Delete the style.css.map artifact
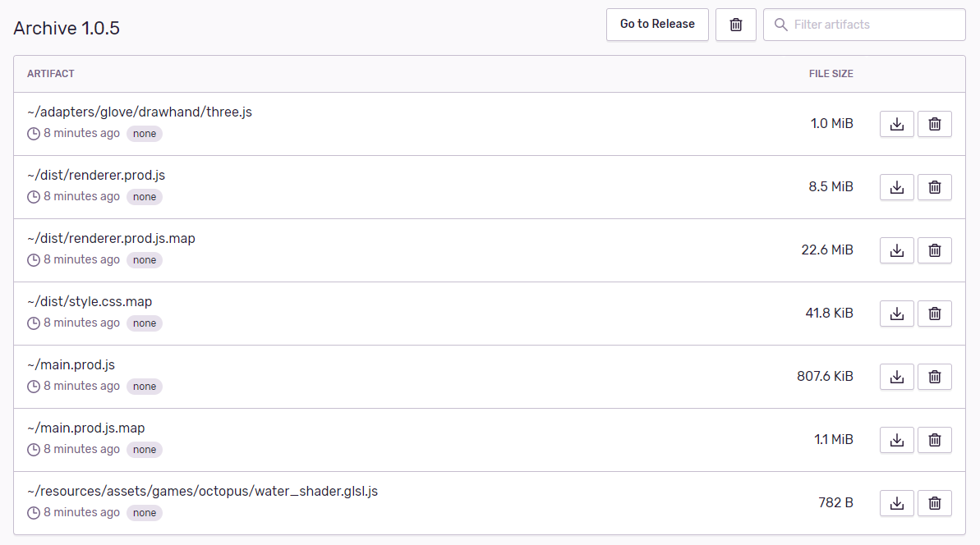The height and width of the screenshot is (545, 980). tap(934, 313)
